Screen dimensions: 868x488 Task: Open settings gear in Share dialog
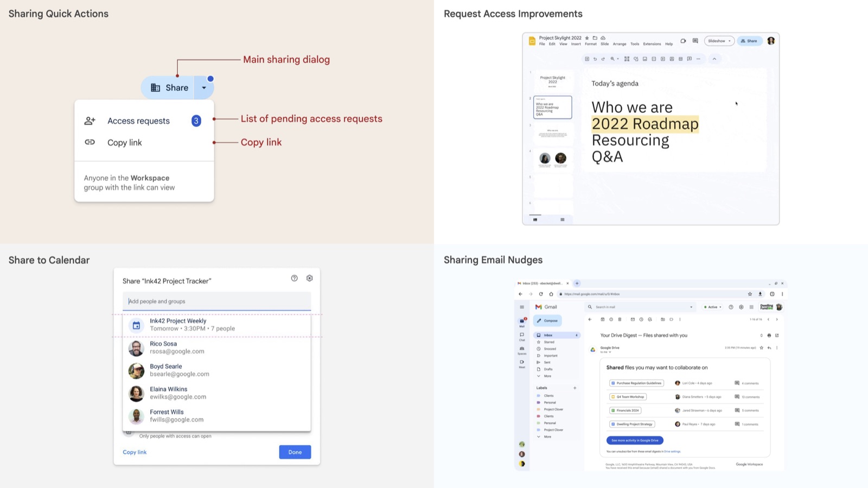tap(309, 278)
